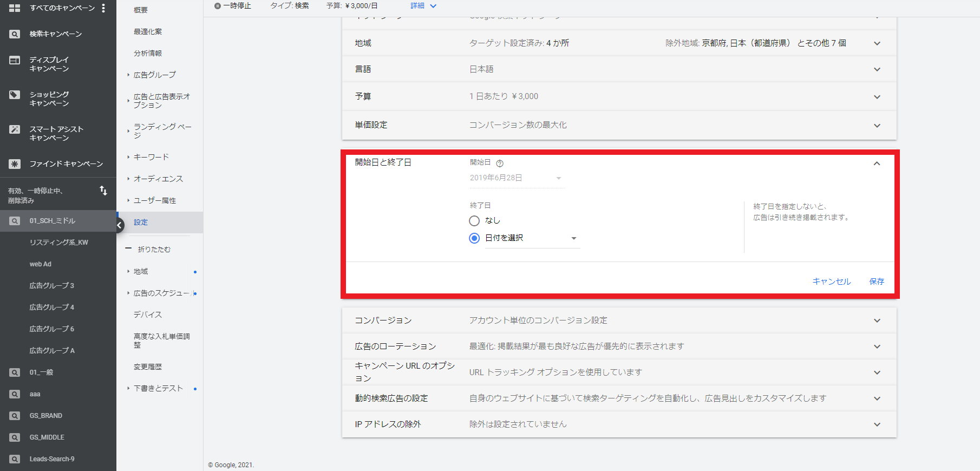The image size is (980, 471).
Task: Click the help icon beside 開始日
Action: point(500,163)
